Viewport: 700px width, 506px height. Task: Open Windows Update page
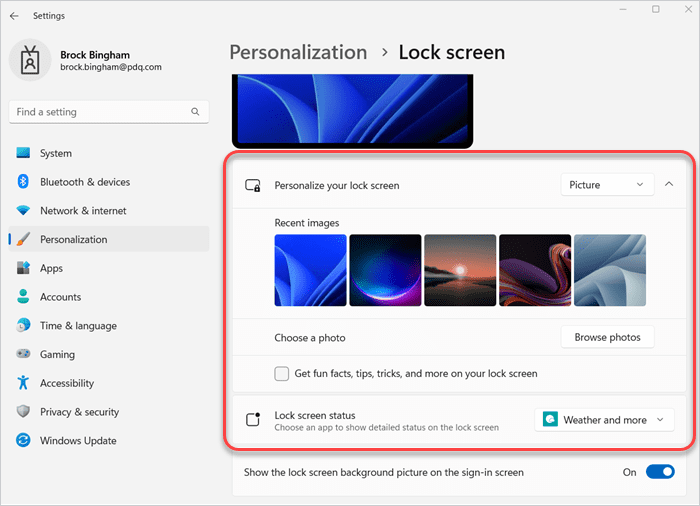point(109,440)
